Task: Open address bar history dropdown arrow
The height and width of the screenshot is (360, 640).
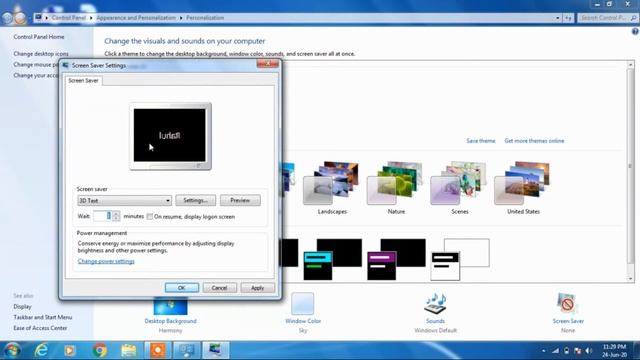Action: pyautogui.click(x=558, y=18)
